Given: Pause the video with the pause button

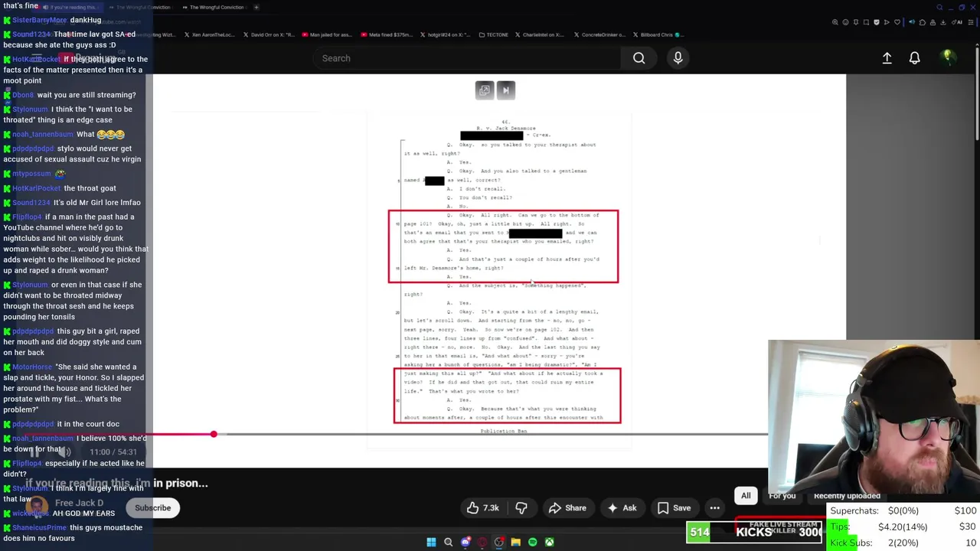Looking at the screenshot, I should click(34, 452).
